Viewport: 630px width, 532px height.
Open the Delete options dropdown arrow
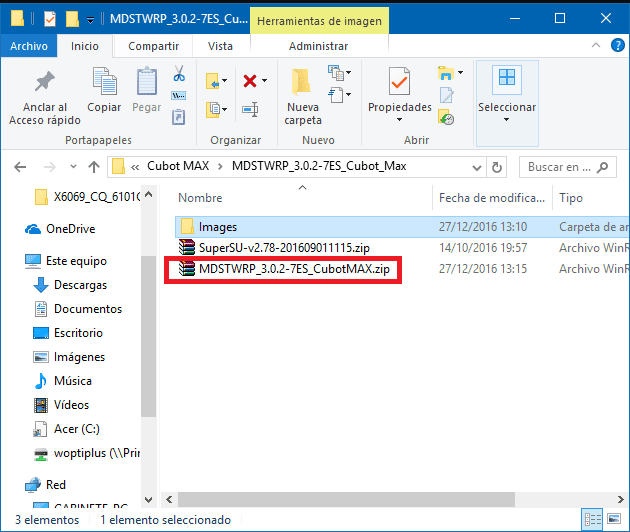pos(264,81)
